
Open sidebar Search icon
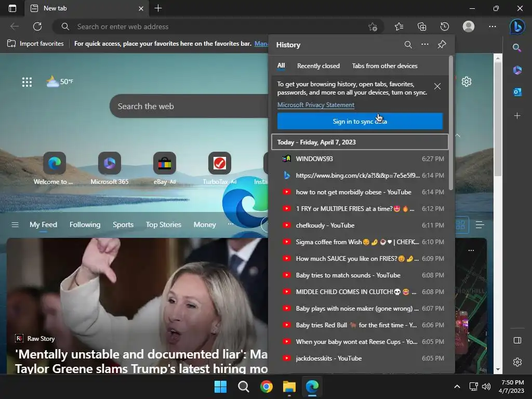point(517,47)
